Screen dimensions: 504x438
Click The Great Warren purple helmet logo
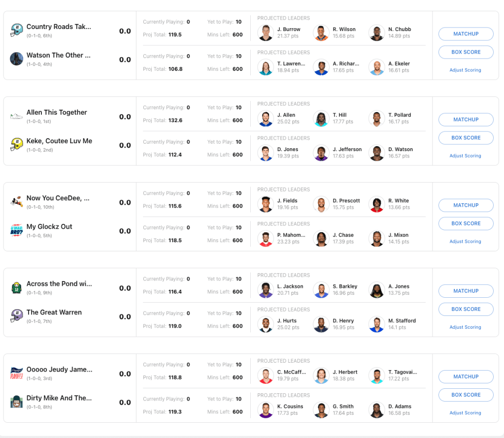[17, 316]
